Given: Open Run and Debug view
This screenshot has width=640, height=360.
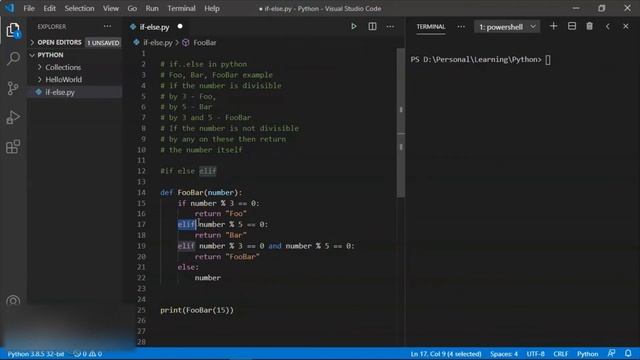Looking at the screenshot, I should click(x=13, y=118).
